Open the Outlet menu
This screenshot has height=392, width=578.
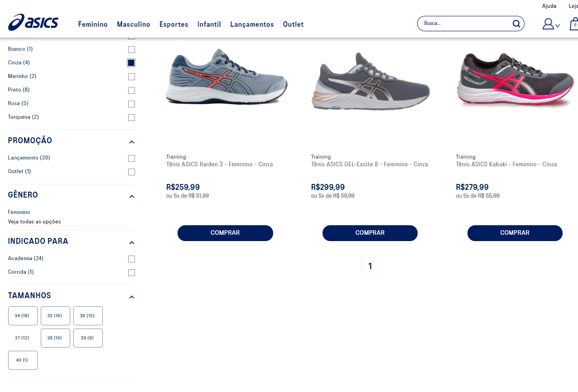(294, 24)
